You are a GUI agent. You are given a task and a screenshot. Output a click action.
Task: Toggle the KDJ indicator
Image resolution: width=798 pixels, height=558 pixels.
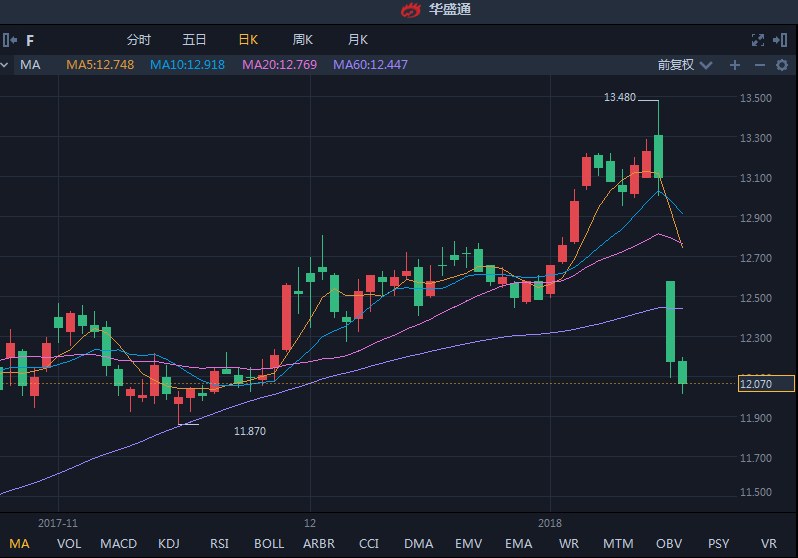[169, 544]
